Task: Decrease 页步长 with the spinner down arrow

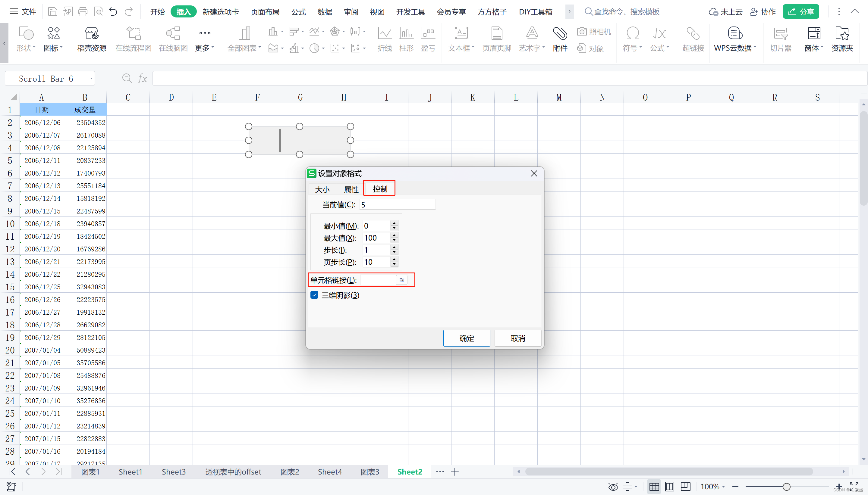Action: tap(394, 264)
